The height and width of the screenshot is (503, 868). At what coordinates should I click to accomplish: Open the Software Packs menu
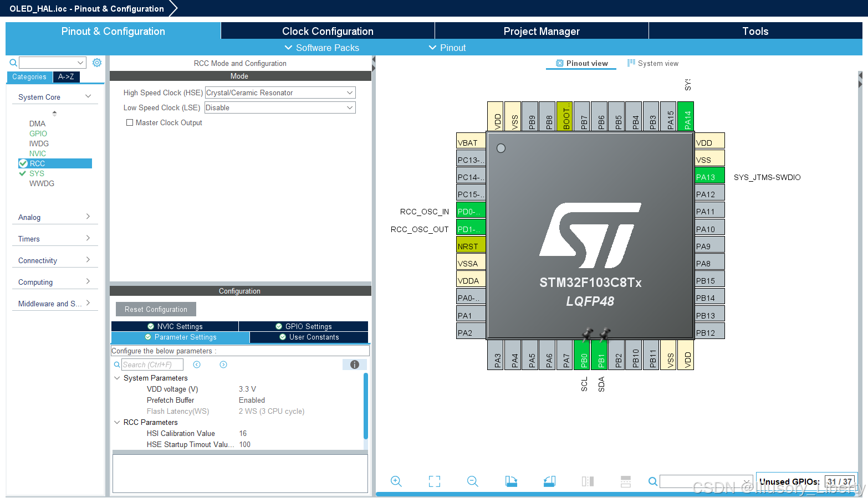[x=321, y=48]
